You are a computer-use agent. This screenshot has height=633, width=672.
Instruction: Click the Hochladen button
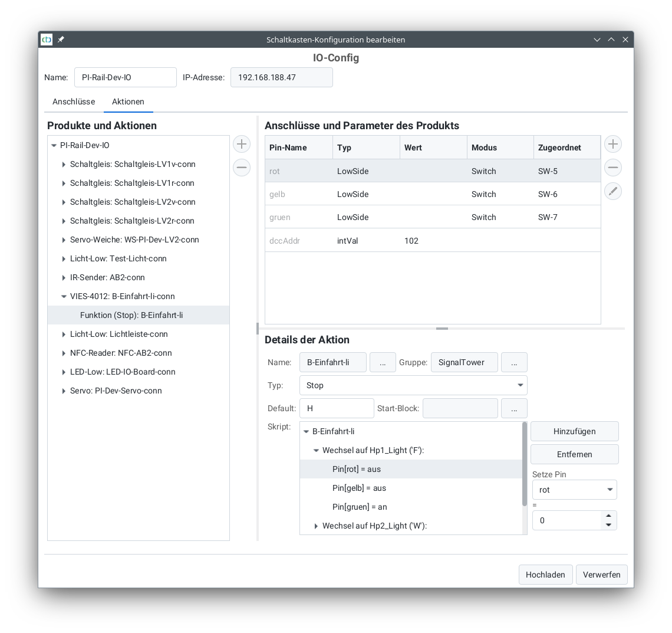pos(545,575)
